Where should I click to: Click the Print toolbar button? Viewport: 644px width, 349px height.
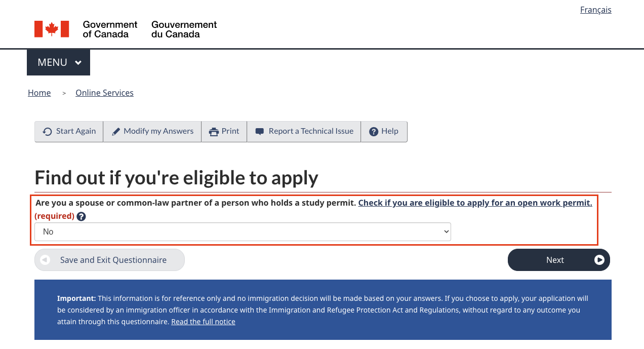point(224,131)
